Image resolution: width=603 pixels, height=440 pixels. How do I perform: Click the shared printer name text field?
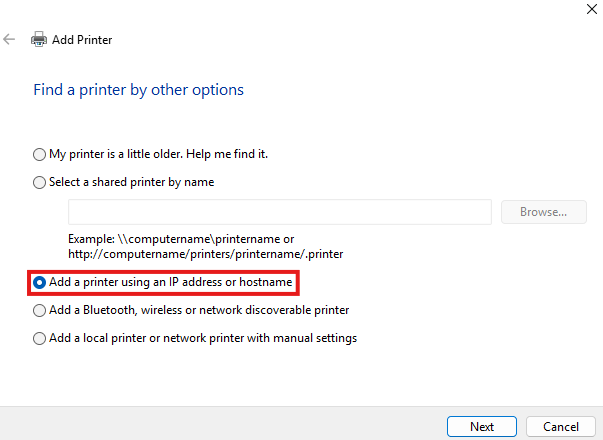(x=280, y=212)
